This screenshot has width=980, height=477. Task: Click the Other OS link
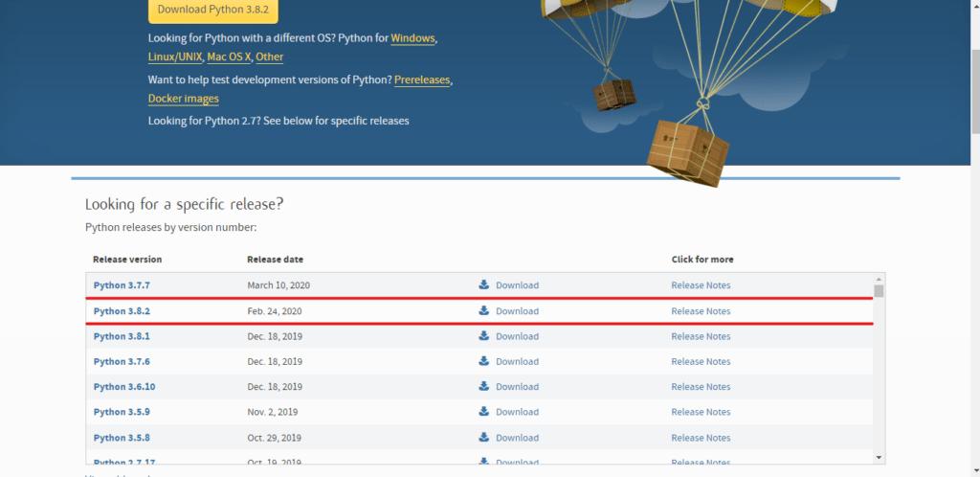pyautogui.click(x=269, y=57)
